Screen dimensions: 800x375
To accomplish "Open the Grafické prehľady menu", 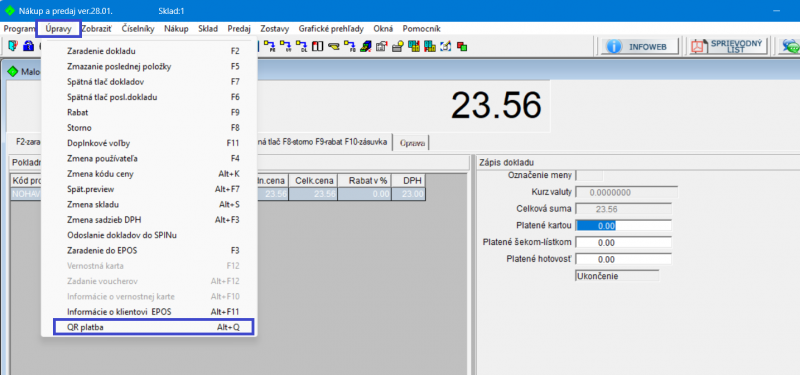I will [331, 29].
